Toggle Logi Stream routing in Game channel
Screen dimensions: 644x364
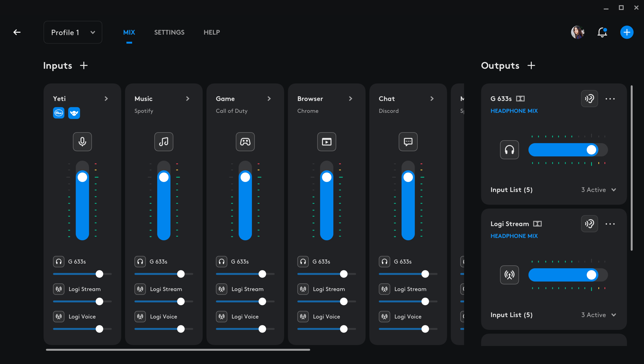click(222, 289)
